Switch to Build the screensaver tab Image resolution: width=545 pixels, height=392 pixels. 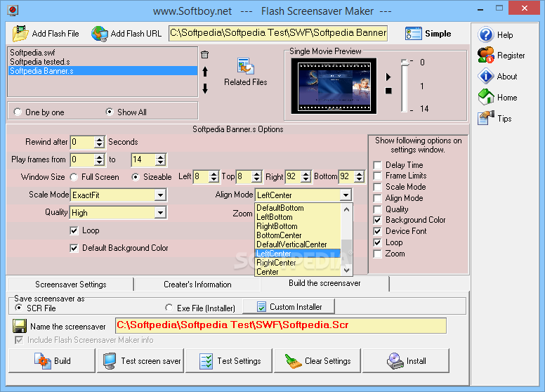pyautogui.click(x=324, y=283)
